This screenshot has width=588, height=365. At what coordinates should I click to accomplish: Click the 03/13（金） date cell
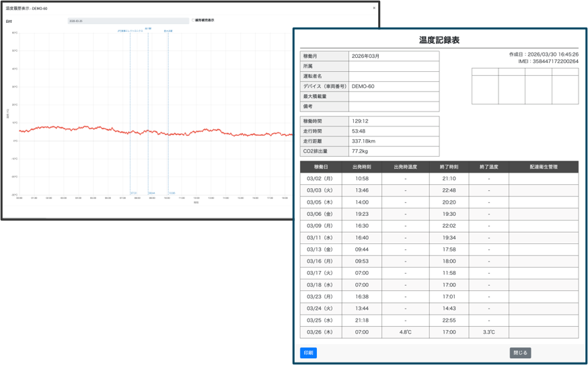click(x=321, y=249)
